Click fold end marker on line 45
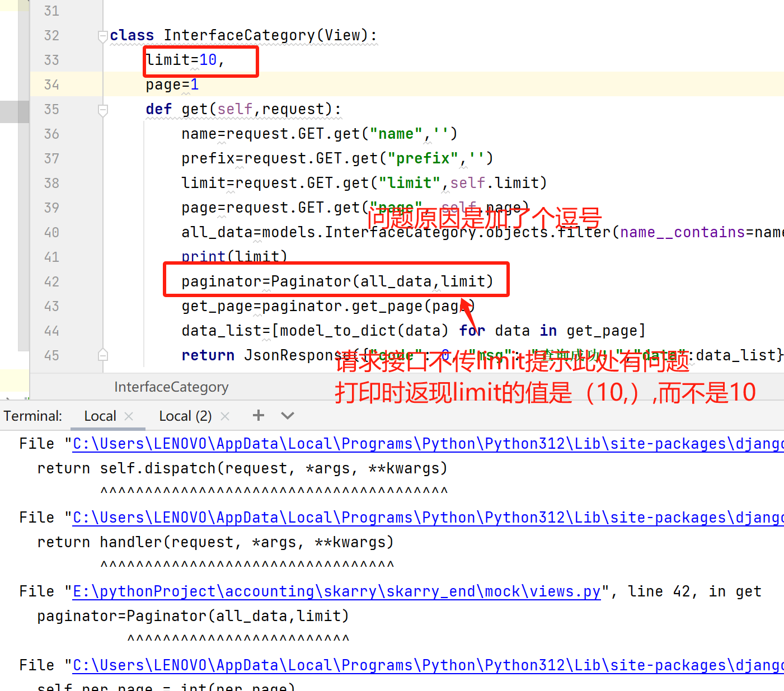Screen dimensions: 784x691 pyautogui.click(x=103, y=355)
